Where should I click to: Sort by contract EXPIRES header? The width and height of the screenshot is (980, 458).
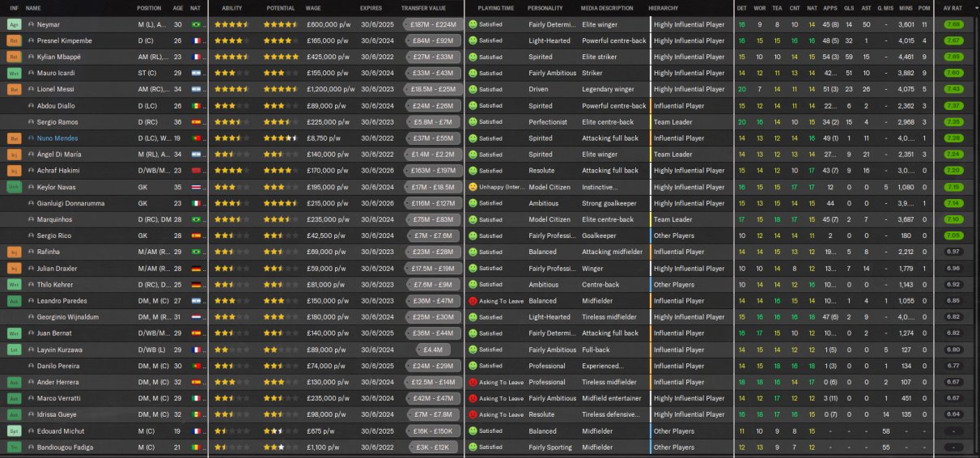[371, 8]
